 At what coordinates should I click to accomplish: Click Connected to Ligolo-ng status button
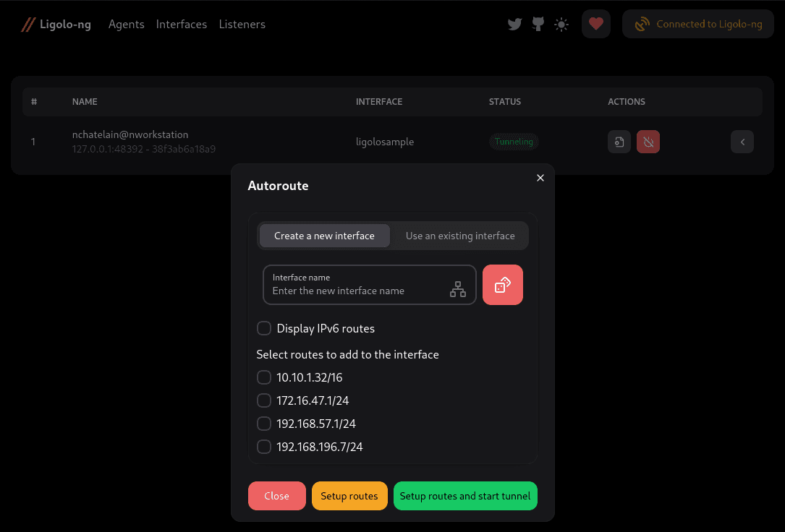click(698, 24)
